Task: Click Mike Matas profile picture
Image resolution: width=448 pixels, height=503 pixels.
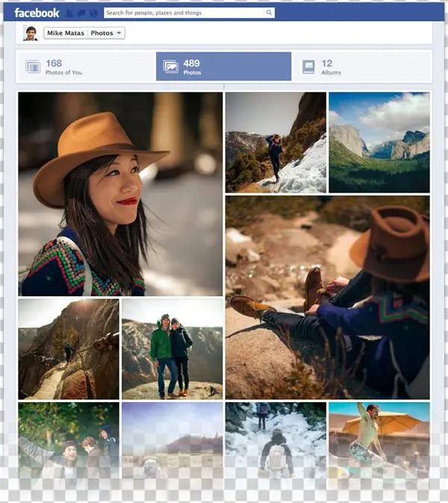Action: [31, 33]
